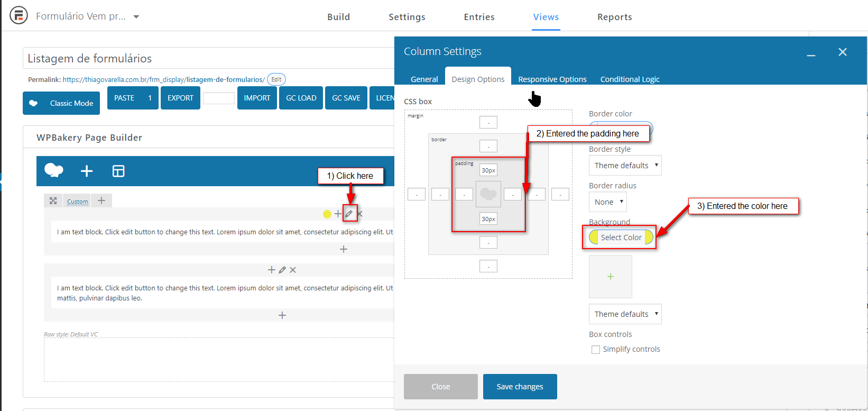Click the border top input field
Viewport: 868px width, 411px height.
(488, 146)
